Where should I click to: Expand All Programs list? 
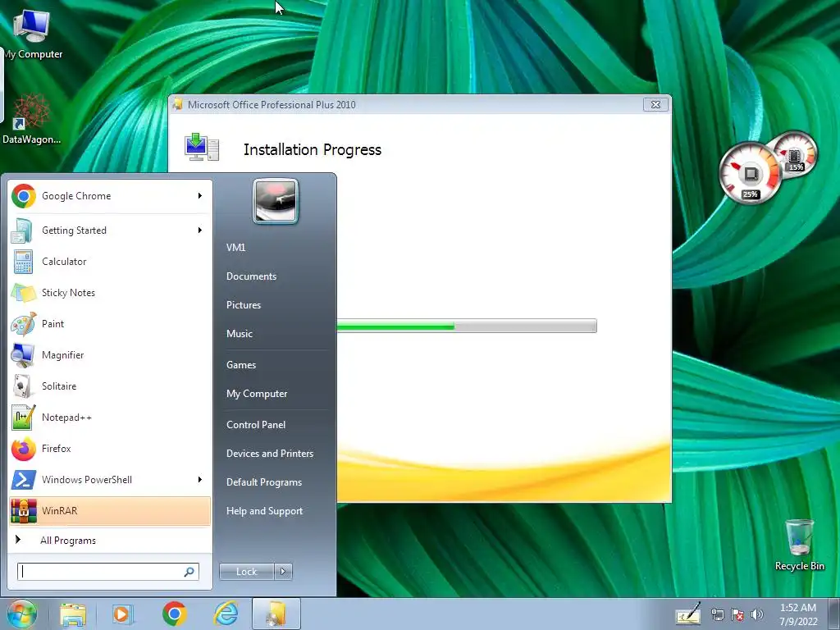[x=110, y=540]
